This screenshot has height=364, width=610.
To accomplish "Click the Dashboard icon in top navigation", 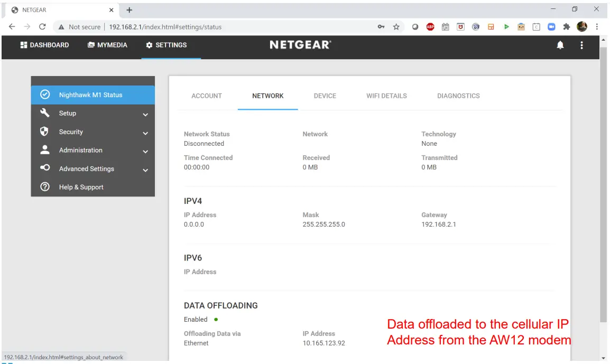I will [23, 45].
